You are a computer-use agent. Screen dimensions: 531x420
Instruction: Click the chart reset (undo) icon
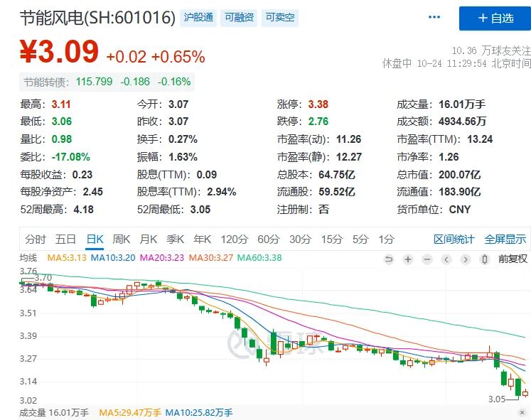click(x=388, y=259)
